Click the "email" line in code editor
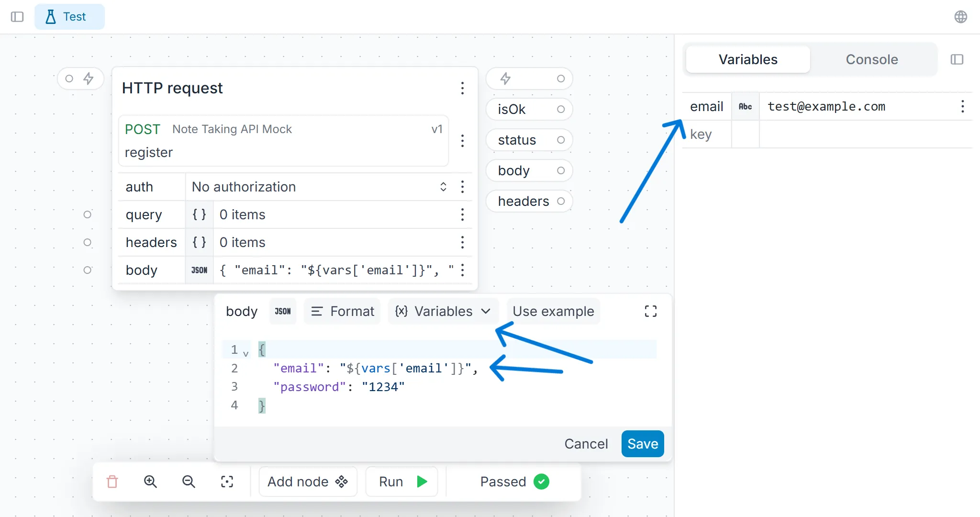 point(375,368)
